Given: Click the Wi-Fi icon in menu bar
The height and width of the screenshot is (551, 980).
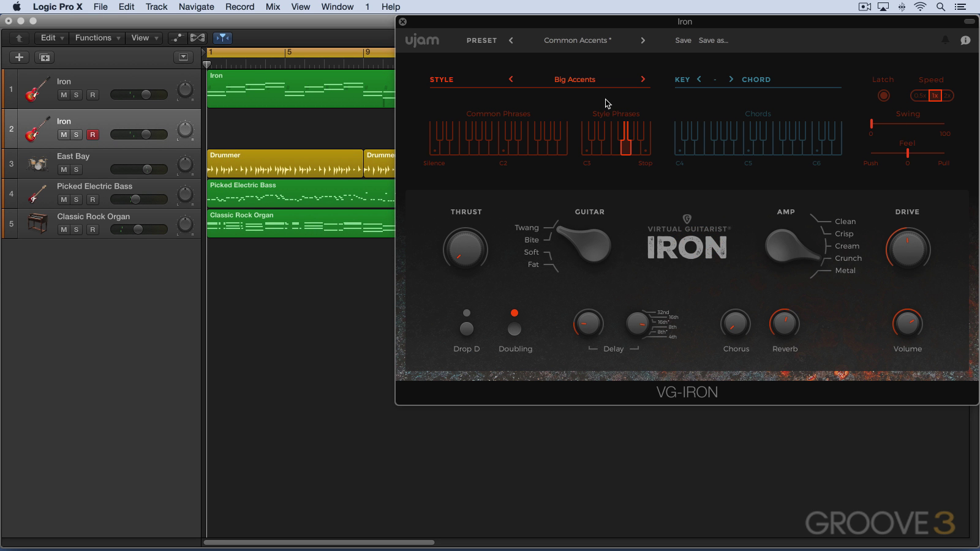Looking at the screenshot, I should point(921,7).
